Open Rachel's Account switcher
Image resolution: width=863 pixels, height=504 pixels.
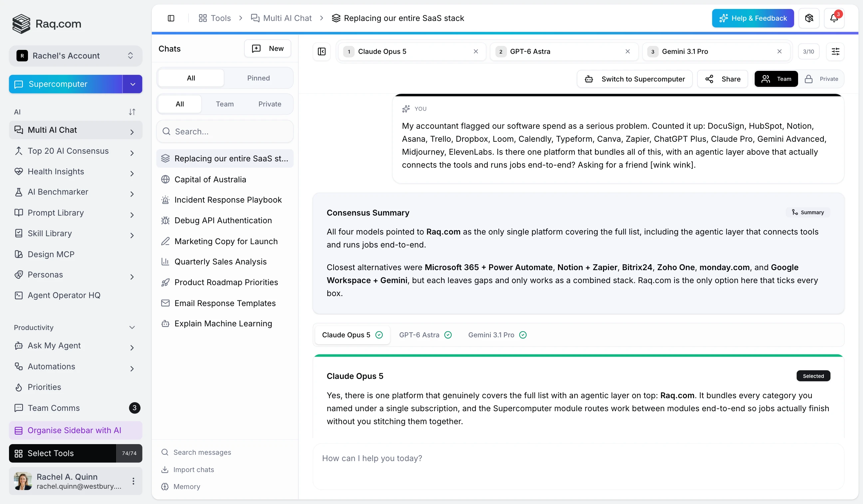pyautogui.click(x=75, y=56)
